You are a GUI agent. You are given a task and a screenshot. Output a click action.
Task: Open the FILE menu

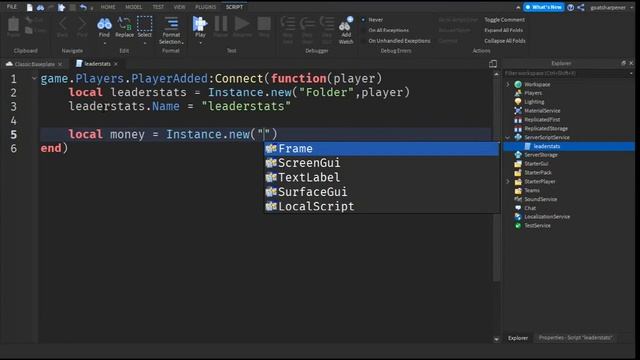12,7
